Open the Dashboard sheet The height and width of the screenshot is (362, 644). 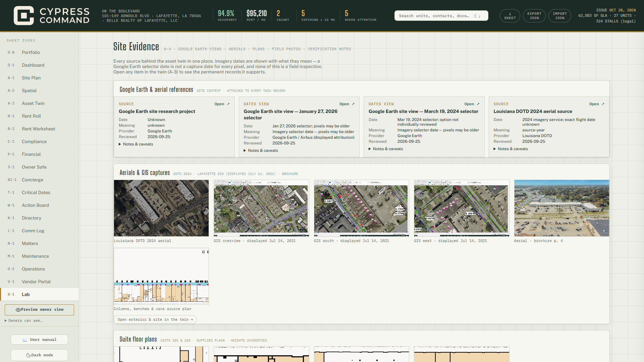[40, 65]
